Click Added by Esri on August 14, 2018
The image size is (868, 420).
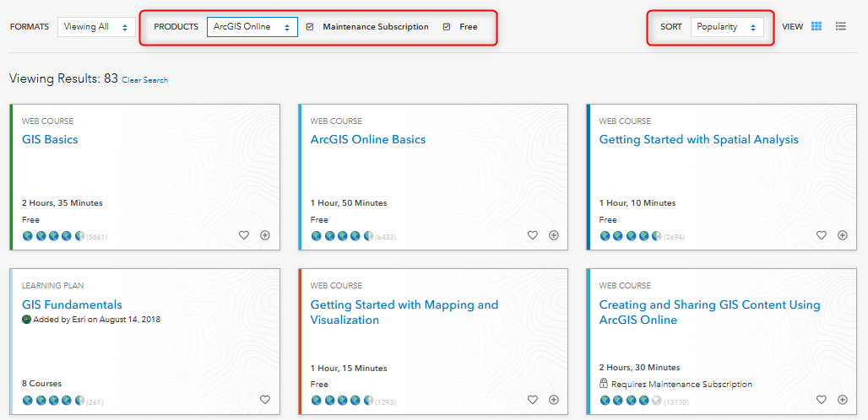97,320
